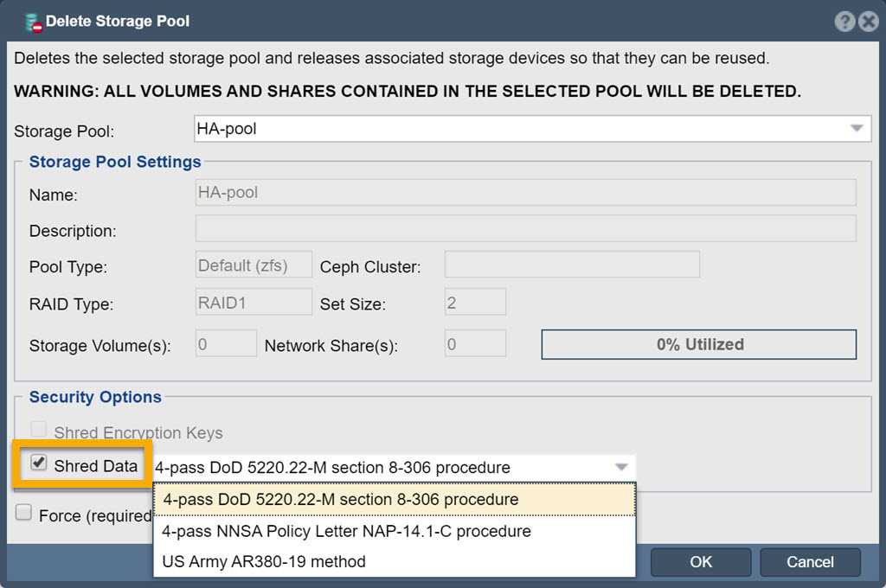The image size is (886, 588).
Task: Enable the Force checkbox
Action: (x=23, y=512)
